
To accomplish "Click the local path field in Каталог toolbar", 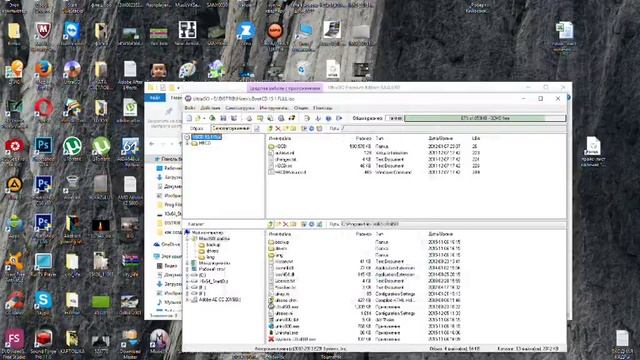I will pos(453,224).
